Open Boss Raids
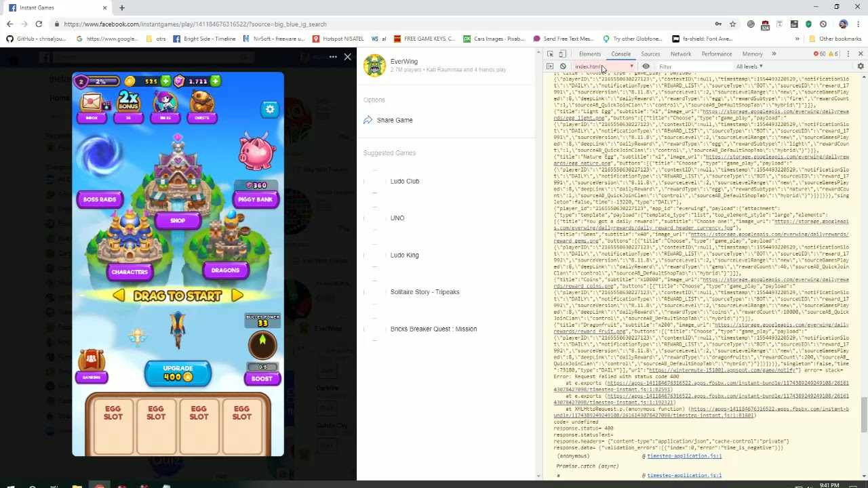This screenshot has height=488, width=868. click(x=100, y=199)
